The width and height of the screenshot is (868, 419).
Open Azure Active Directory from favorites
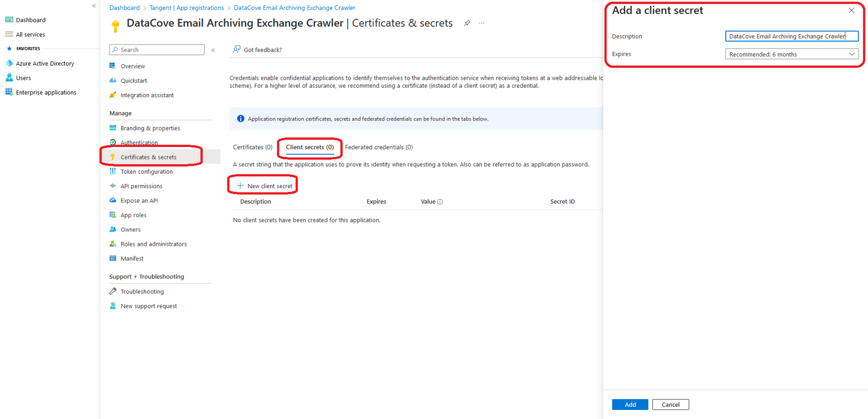tap(45, 64)
